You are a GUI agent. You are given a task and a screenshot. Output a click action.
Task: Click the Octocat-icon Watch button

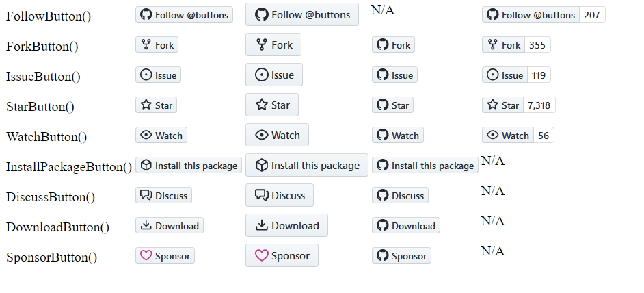pos(398,135)
